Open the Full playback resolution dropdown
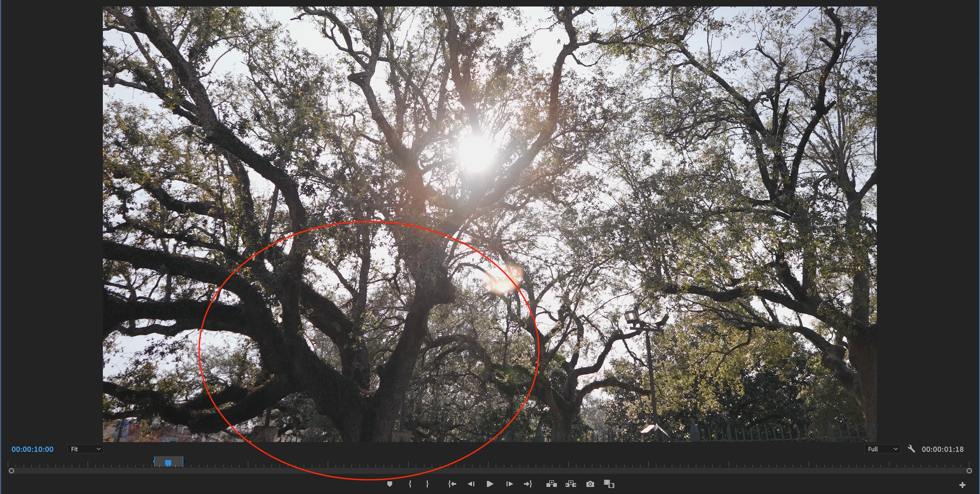This screenshot has width=980, height=494. (882, 449)
